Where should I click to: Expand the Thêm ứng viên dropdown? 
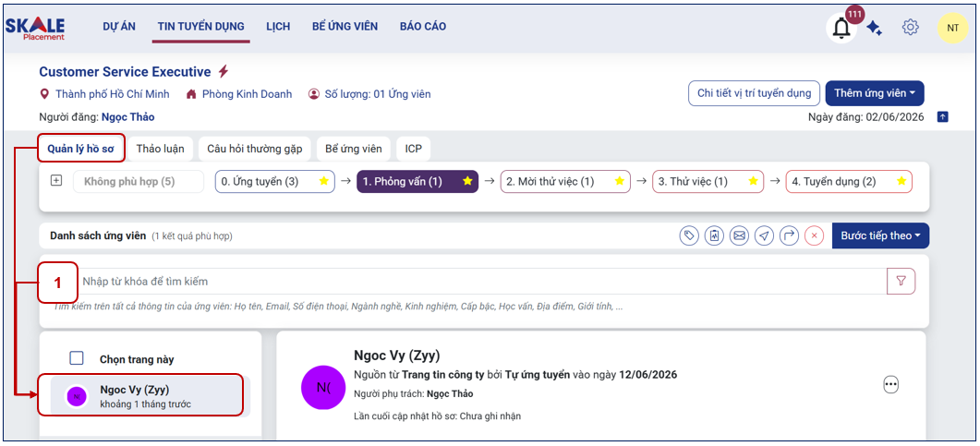click(x=875, y=93)
